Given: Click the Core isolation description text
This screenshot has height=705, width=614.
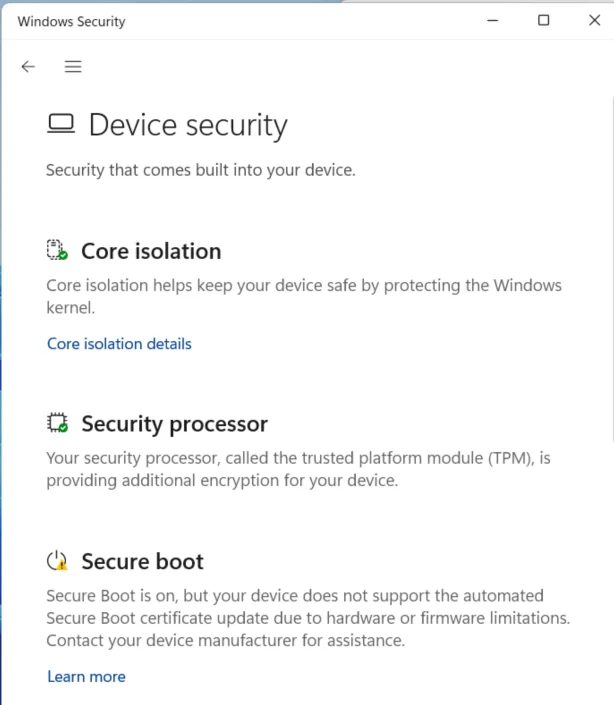Looking at the screenshot, I should pyautogui.click(x=304, y=297).
